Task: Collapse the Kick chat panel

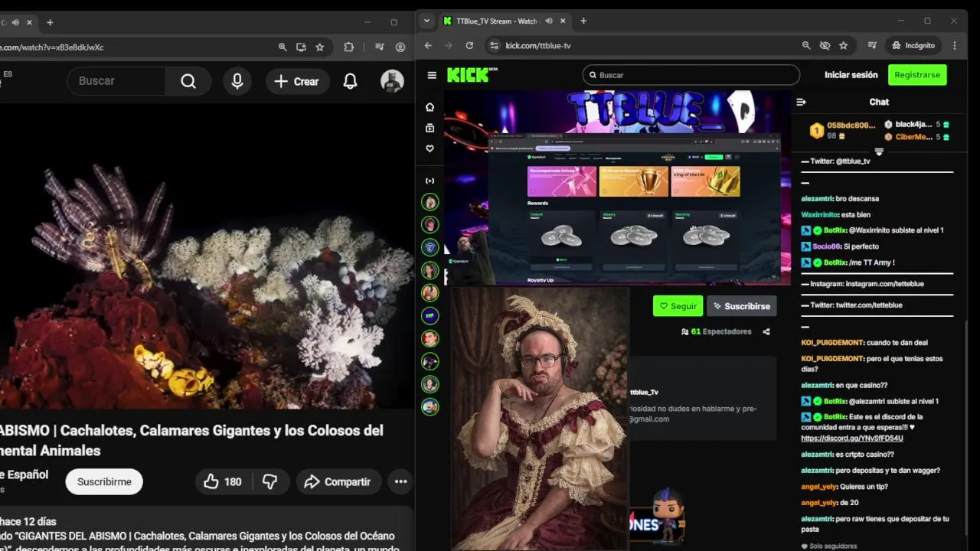Action: coord(802,102)
